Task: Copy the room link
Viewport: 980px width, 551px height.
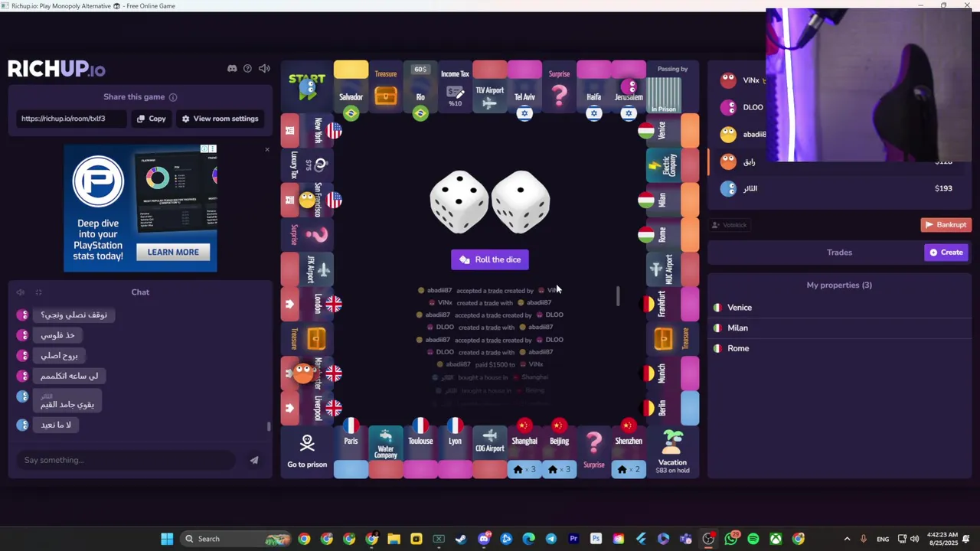Action: click(152, 119)
